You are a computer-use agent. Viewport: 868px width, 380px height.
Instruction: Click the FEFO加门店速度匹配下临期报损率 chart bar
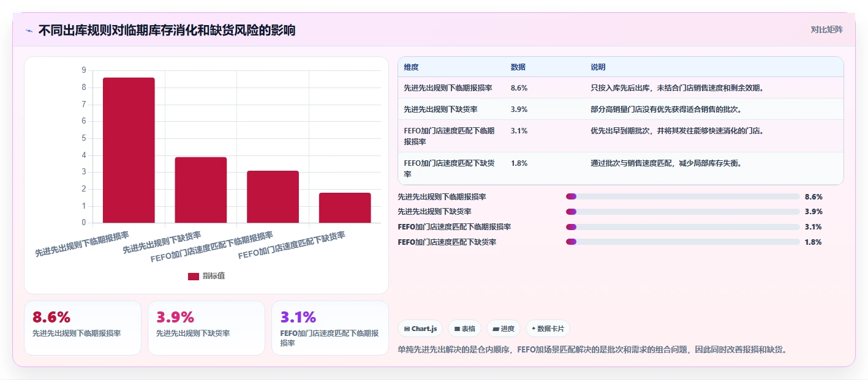click(x=273, y=196)
